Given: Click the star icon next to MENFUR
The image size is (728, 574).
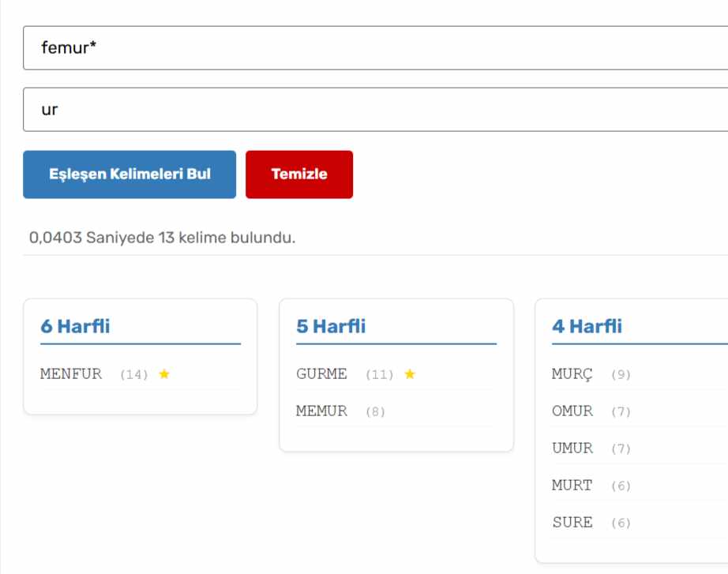Looking at the screenshot, I should [164, 374].
